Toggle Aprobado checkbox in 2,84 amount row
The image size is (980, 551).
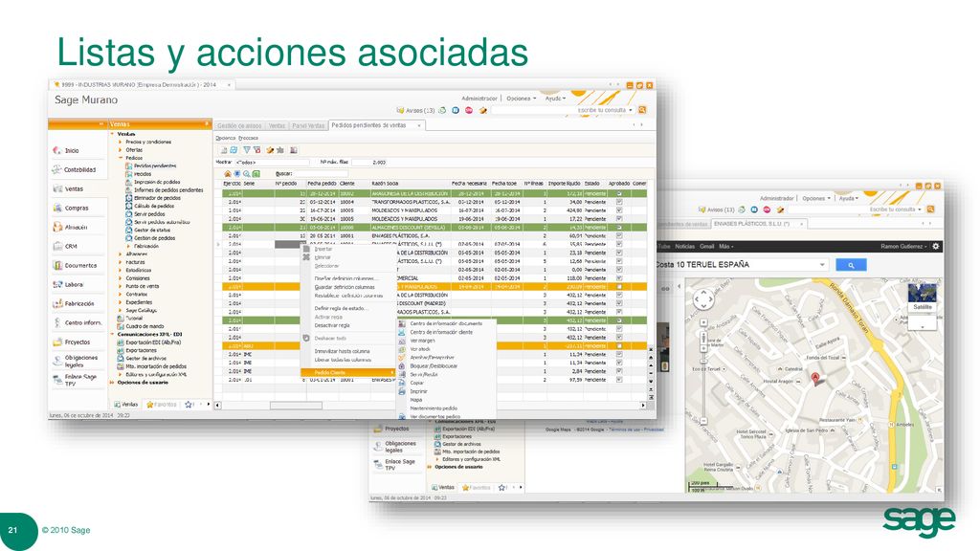point(619,371)
